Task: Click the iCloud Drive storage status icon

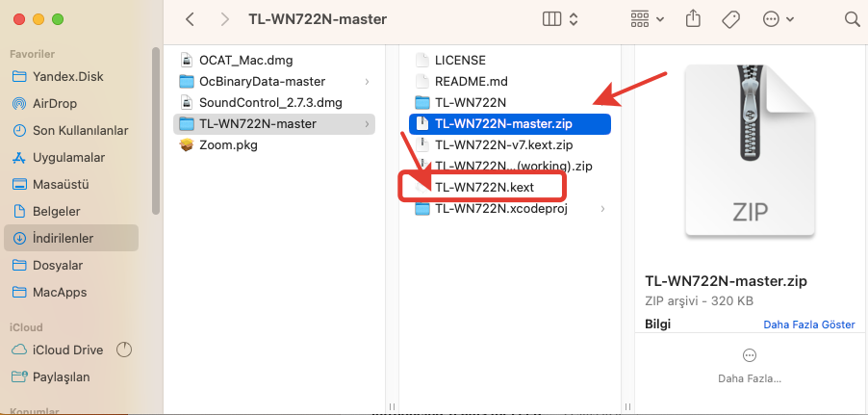Action: click(x=124, y=350)
